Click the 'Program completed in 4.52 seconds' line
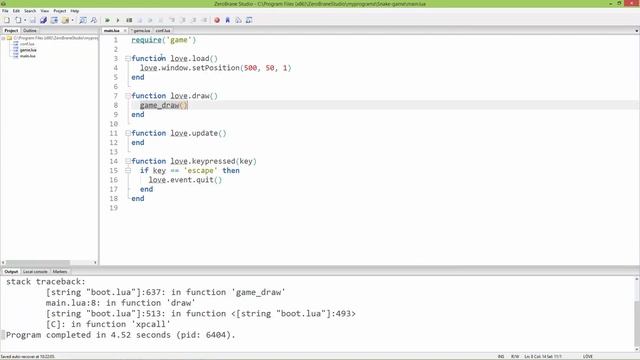 (120, 335)
